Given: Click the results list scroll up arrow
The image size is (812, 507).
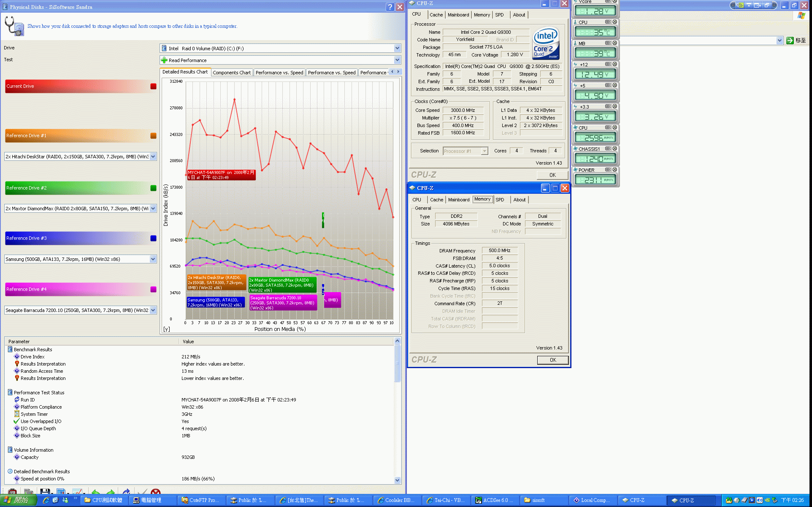Looking at the screenshot, I should click(397, 341).
